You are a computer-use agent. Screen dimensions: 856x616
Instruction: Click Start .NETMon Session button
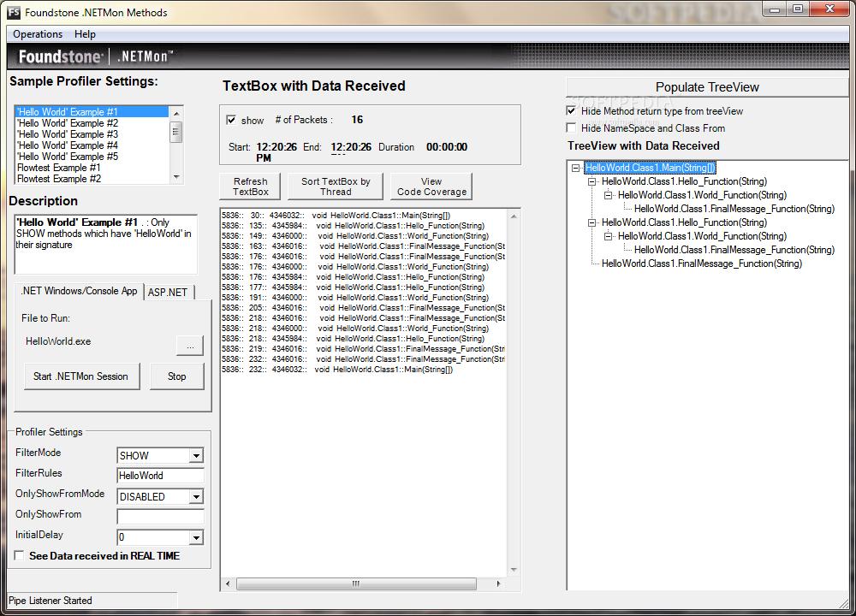coord(81,376)
